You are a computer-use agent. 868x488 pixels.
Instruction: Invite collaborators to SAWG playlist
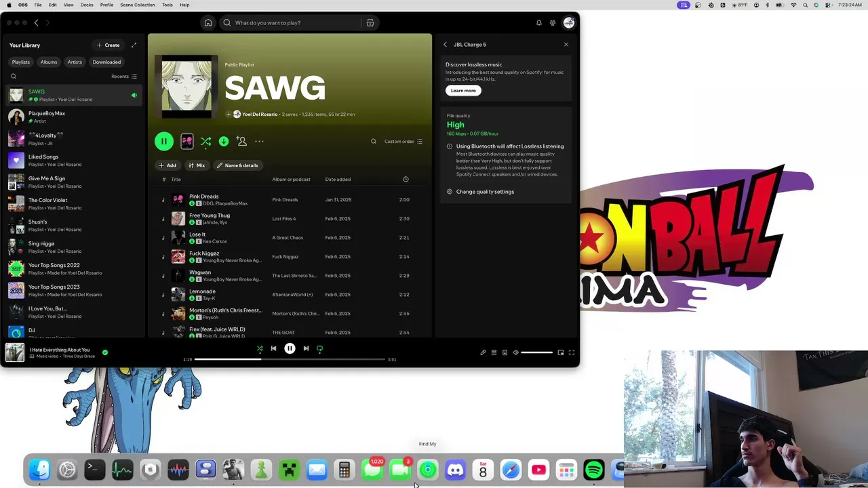241,141
